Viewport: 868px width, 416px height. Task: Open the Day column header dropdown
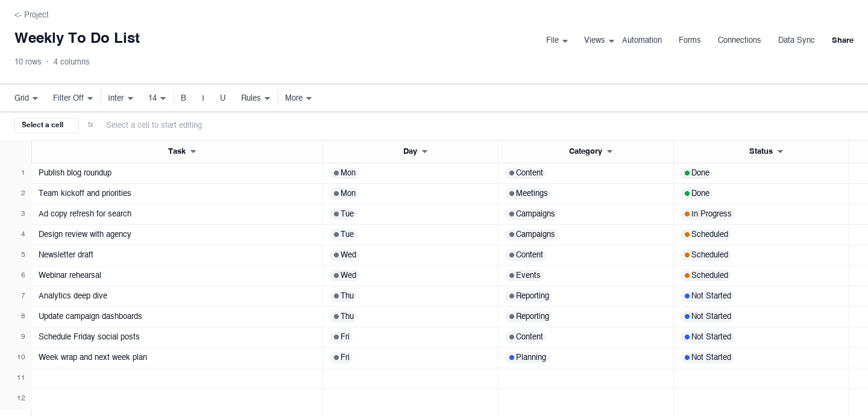tap(424, 151)
